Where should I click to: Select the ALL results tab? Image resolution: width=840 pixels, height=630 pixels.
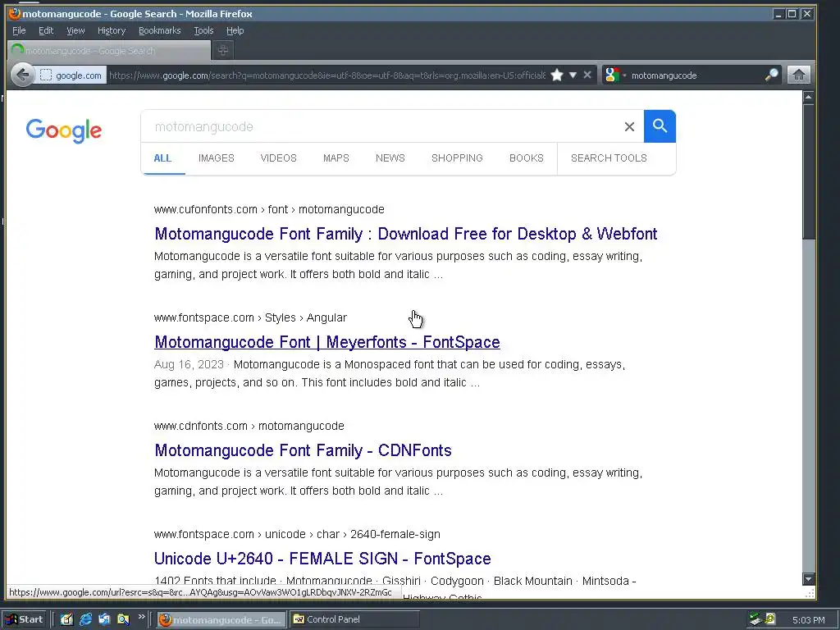162,158
